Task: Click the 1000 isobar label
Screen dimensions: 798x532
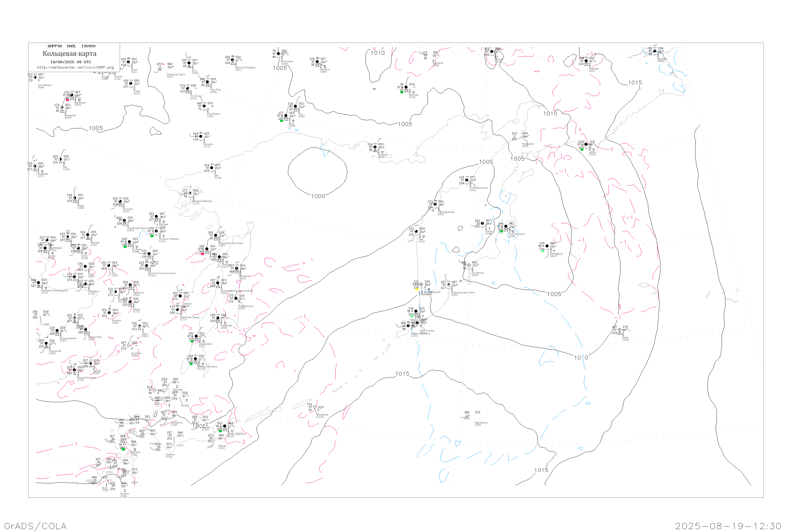Action: (x=318, y=196)
